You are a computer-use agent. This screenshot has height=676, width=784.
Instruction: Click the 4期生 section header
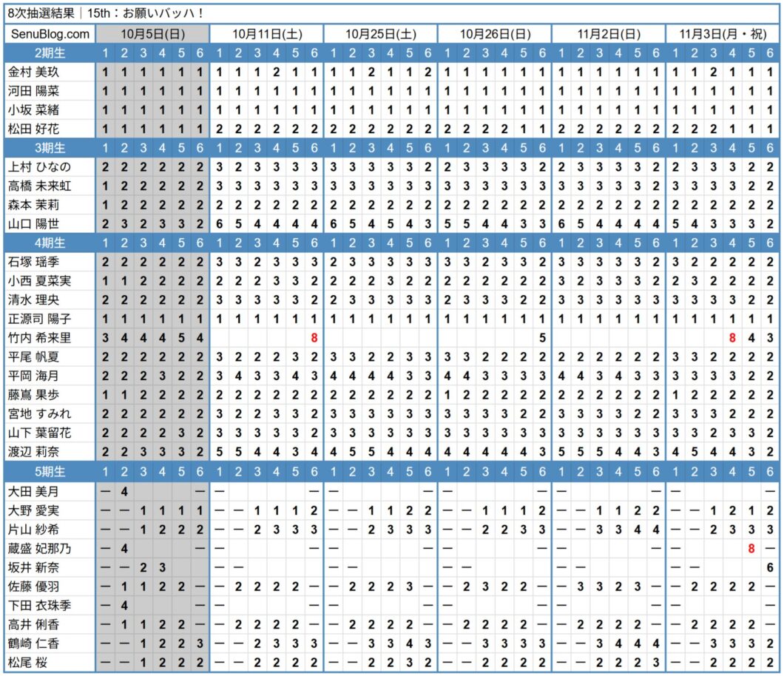tap(50, 243)
